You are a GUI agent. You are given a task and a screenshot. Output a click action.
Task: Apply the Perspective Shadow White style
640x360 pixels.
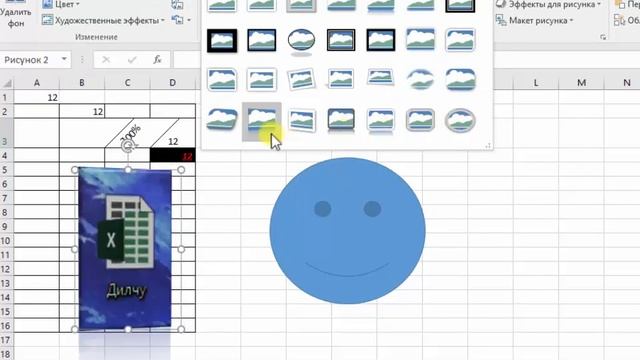click(x=340, y=78)
